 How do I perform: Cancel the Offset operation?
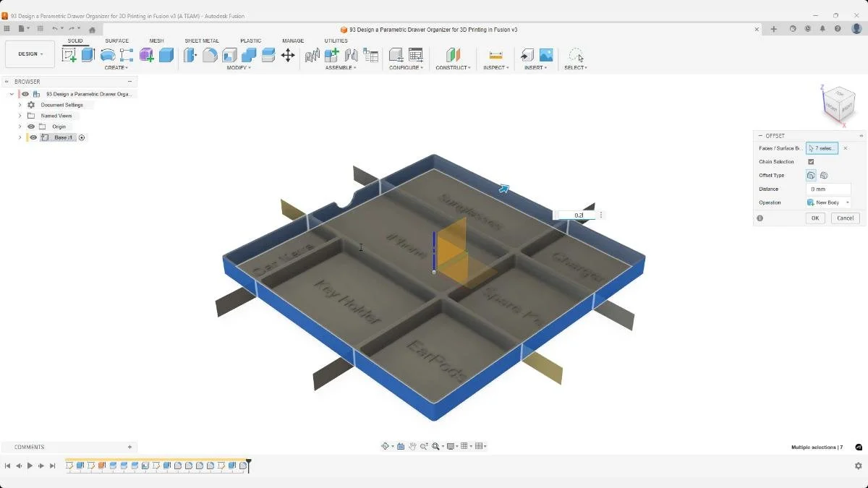[845, 218]
